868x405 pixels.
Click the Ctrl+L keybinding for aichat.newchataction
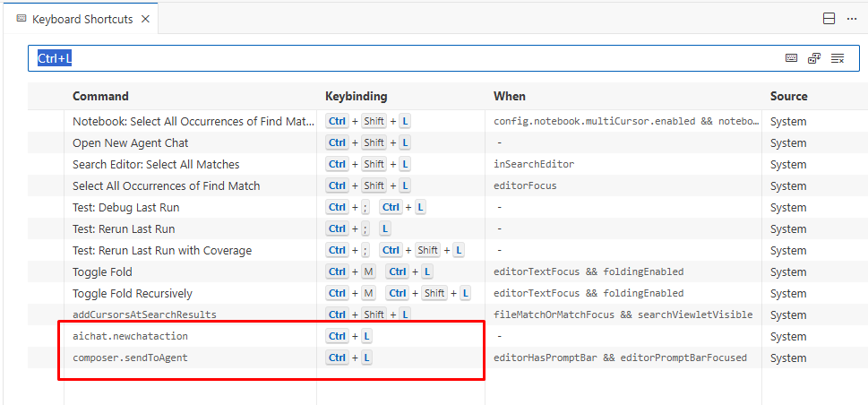(x=349, y=336)
